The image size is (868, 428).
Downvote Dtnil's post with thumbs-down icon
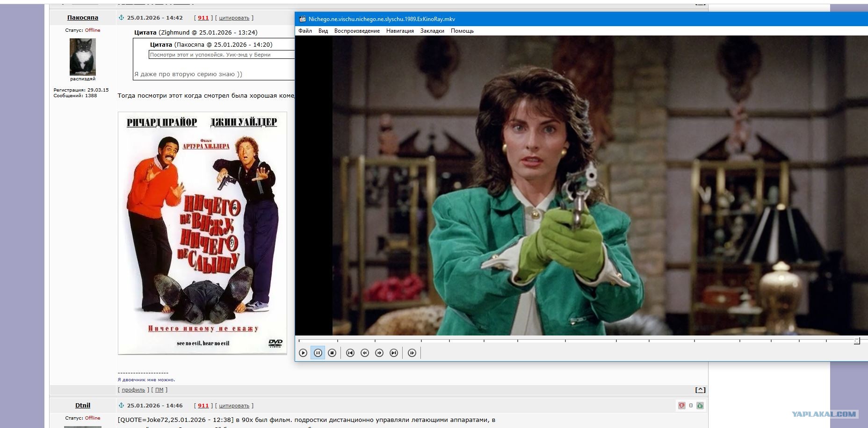point(681,406)
